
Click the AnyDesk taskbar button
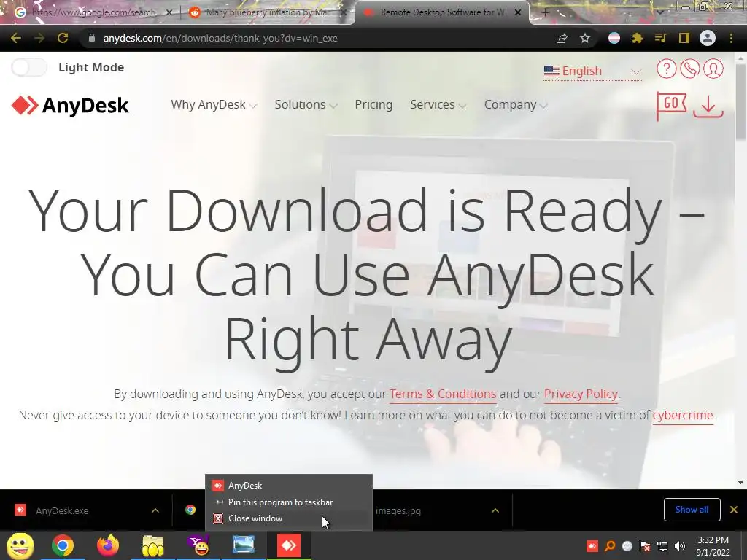[x=289, y=545]
